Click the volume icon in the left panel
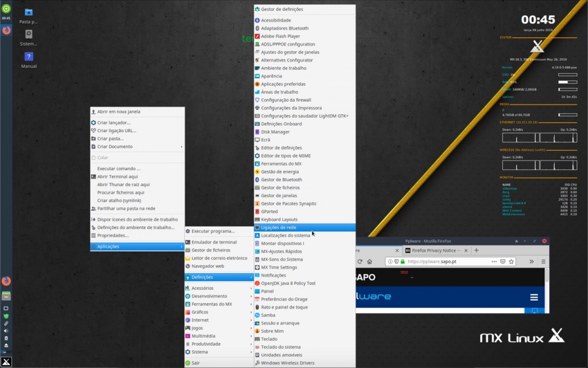 [x=5, y=331]
